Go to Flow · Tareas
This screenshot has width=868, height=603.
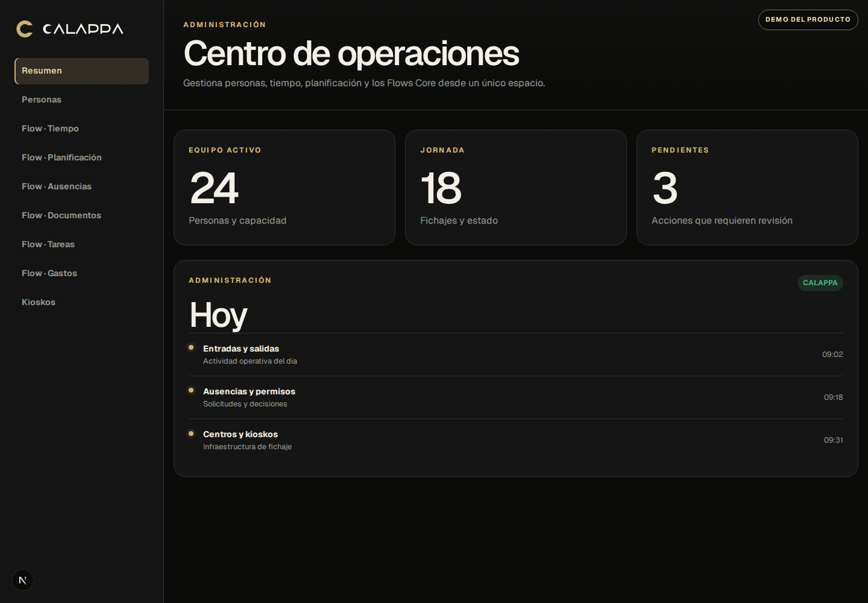[x=81, y=244]
